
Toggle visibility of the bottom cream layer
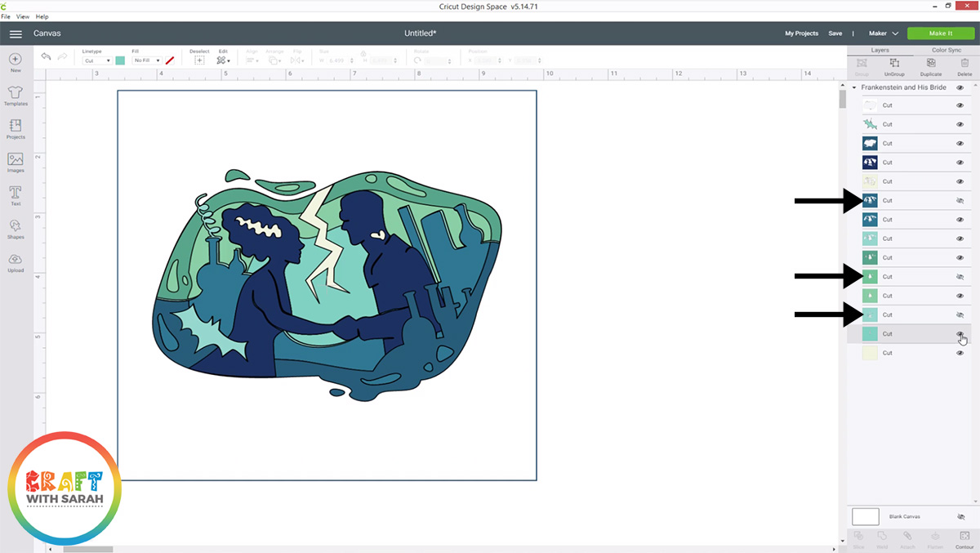pyautogui.click(x=960, y=352)
